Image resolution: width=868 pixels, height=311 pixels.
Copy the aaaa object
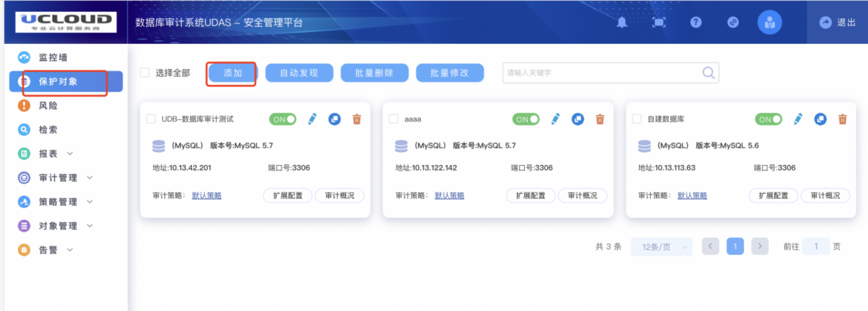point(578,119)
